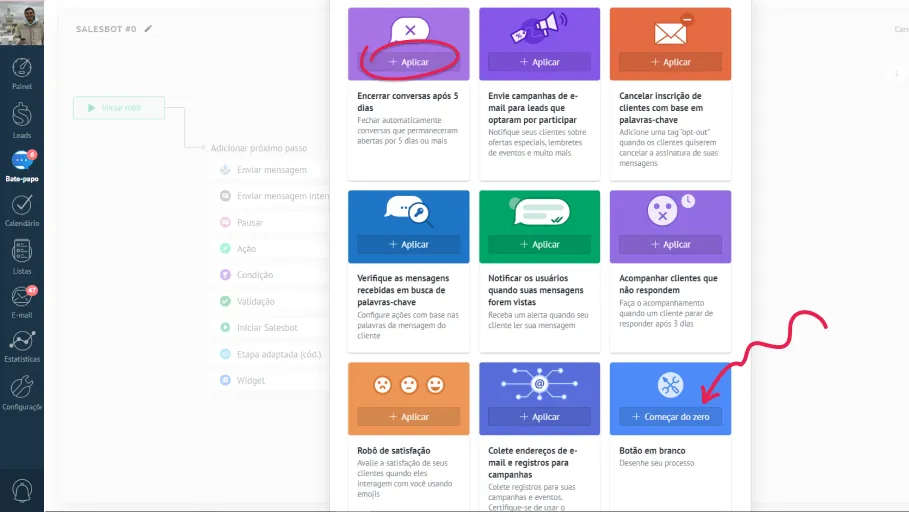909x512 pixels.
Task: Click the chat search keyword icon
Action: tap(409, 211)
